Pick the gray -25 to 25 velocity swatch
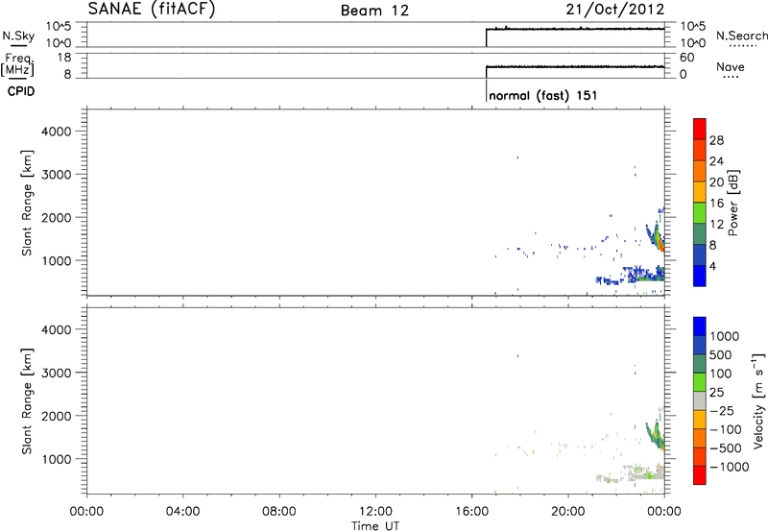Image resolution: width=768 pixels, height=532 pixels. [700, 401]
